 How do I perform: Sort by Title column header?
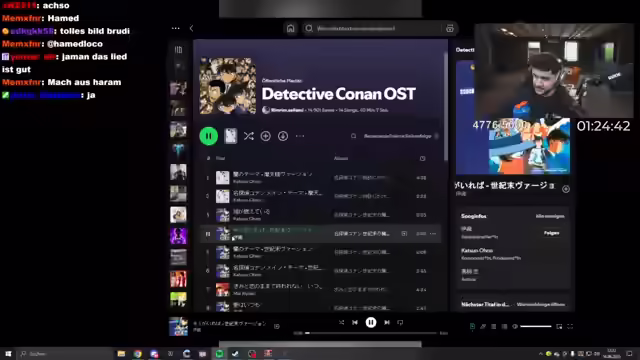pyautogui.click(x=220, y=158)
